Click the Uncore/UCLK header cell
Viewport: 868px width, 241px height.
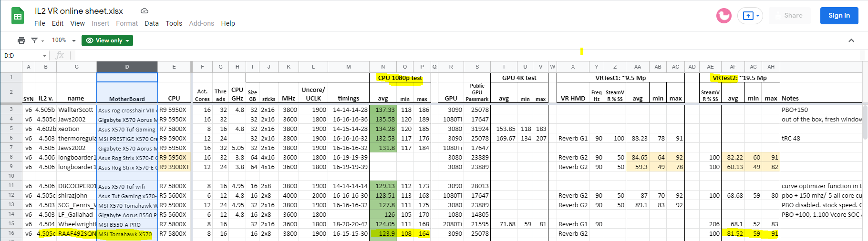click(x=313, y=92)
